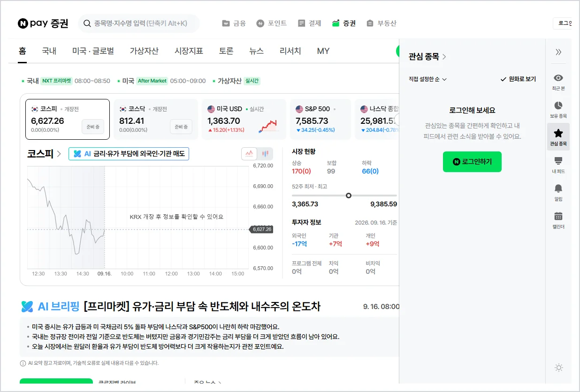This screenshot has width=580, height=392.
Task: Go to the 국내 tab
Action: pyautogui.click(x=49, y=51)
